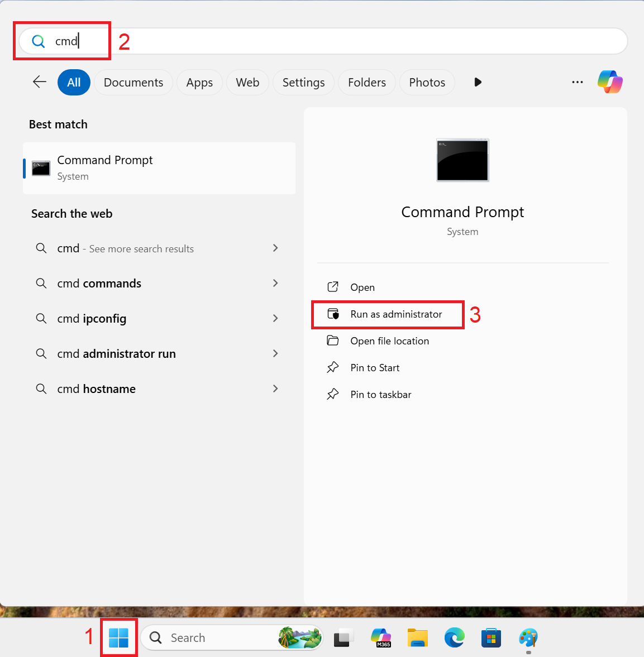Click Open file location
The image size is (644, 657).
coord(389,341)
